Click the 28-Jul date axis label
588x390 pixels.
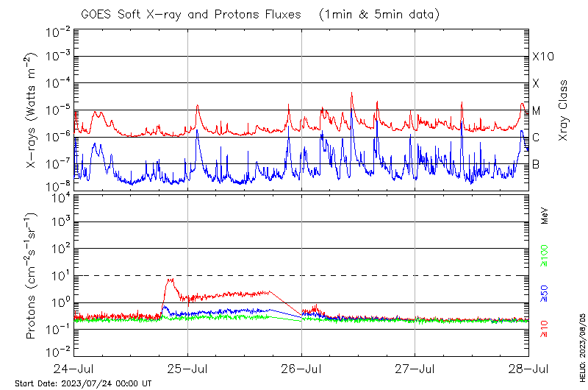pyautogui.click(x=527, y=369)
